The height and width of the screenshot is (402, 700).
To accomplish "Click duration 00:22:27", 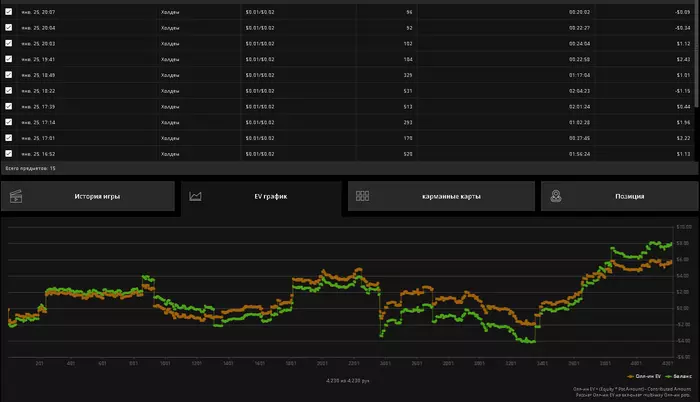I will click(x=579, y=28).
